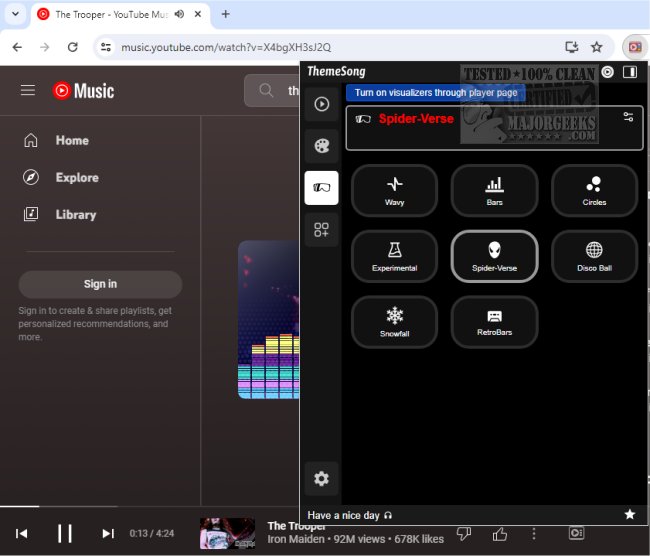Open the add-ons grid tab
The width and height of the screenshot is (650, 556).
322,230
